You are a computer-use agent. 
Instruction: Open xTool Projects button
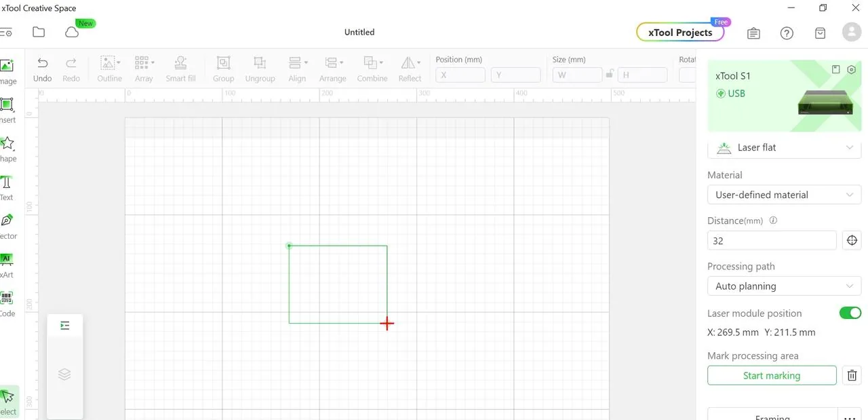(x=681, y=33)
